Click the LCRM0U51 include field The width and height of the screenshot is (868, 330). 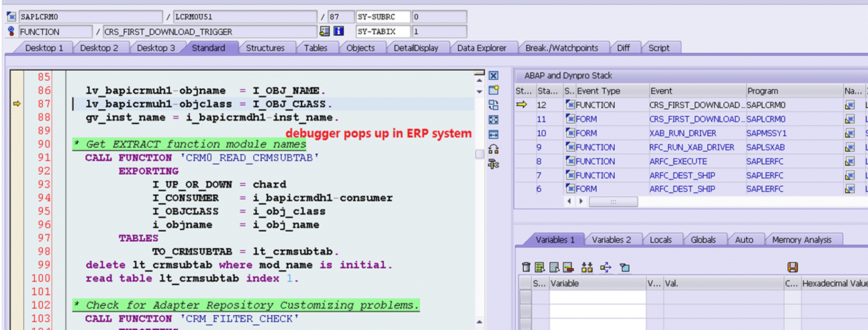pos(245,17)
